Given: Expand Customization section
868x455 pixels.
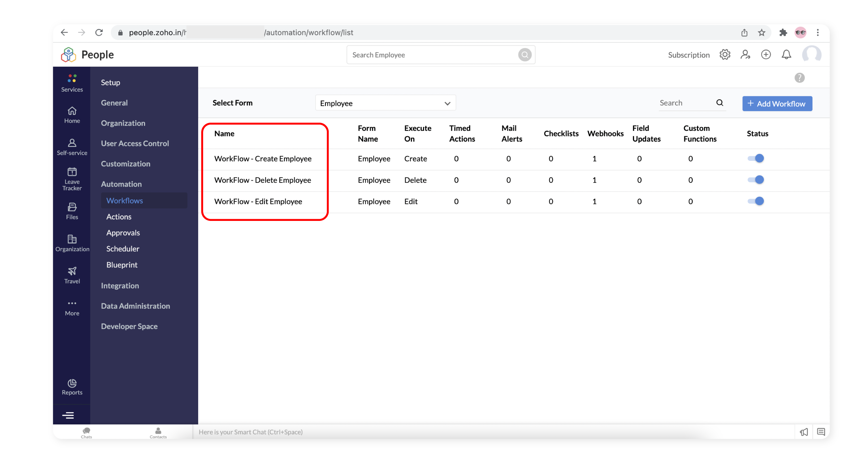Looking at the screenshot, I should [x=125, y=164].
